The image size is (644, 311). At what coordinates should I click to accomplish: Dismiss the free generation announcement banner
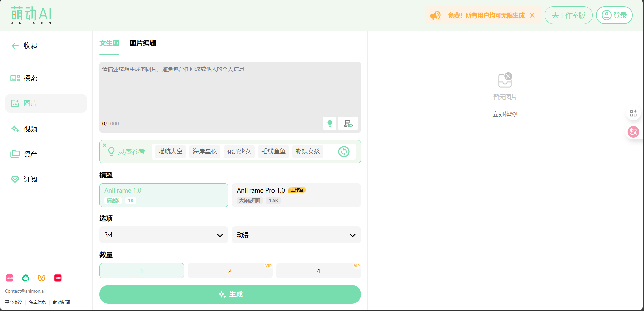532,15
